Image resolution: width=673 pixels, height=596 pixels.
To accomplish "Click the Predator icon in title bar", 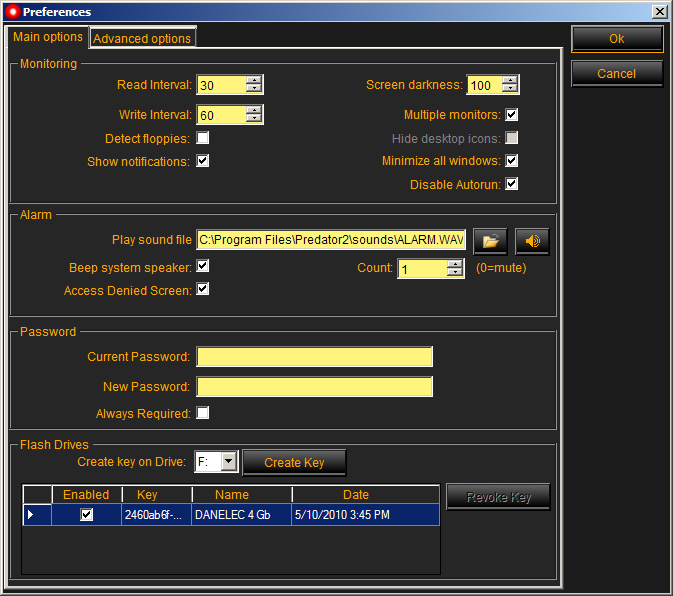I will tap(12, 12).
